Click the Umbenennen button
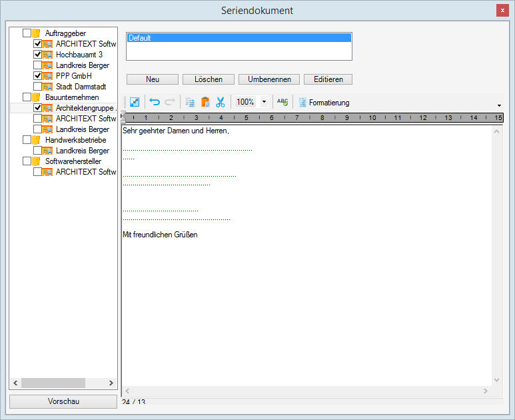 point(269,79)
